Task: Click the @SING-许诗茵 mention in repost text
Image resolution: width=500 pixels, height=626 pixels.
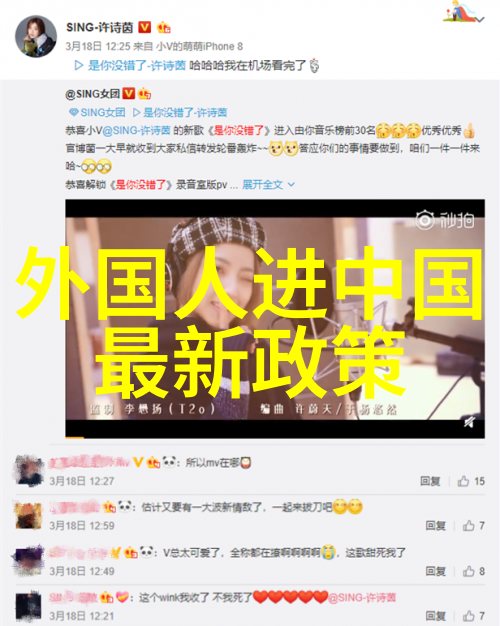Action: coord(136,130)
